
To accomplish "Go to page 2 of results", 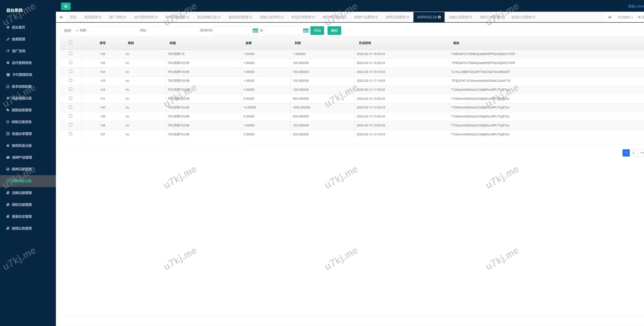I will click(633, 153).
